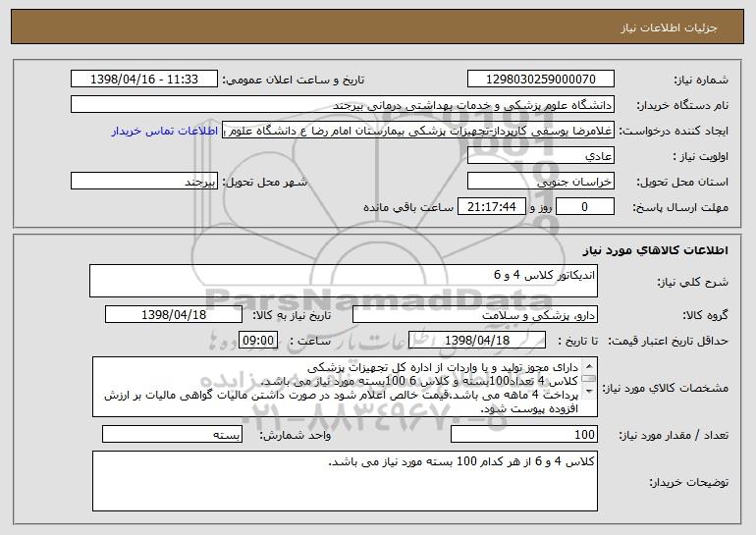Click the تاریخ و ساعت اعلان عمومی label
The height and width of the screenshot is (535, 756).
[294, 80]
